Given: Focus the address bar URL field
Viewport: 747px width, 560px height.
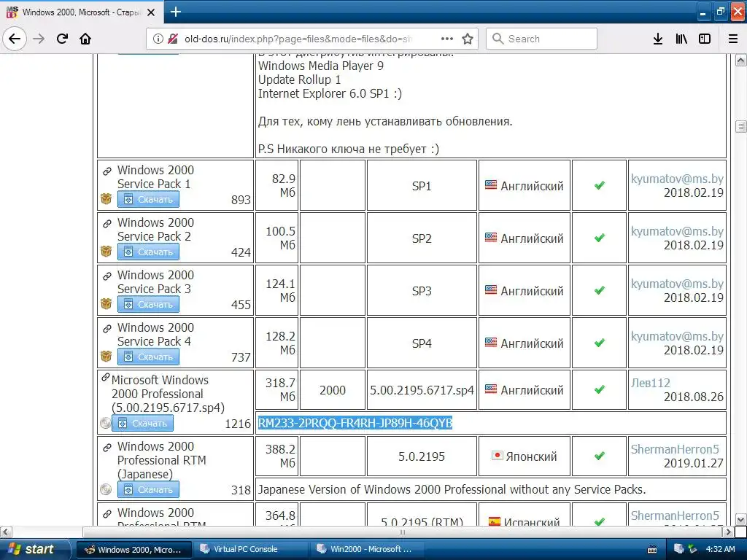Looking at the screenshot, I should pyautogui.click(x=300, y=39).
